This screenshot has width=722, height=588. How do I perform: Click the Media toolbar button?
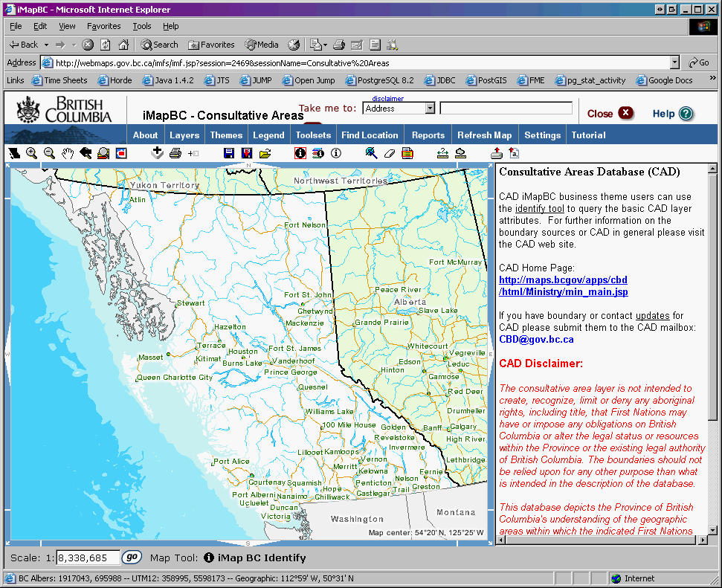[x=262, y=45]
